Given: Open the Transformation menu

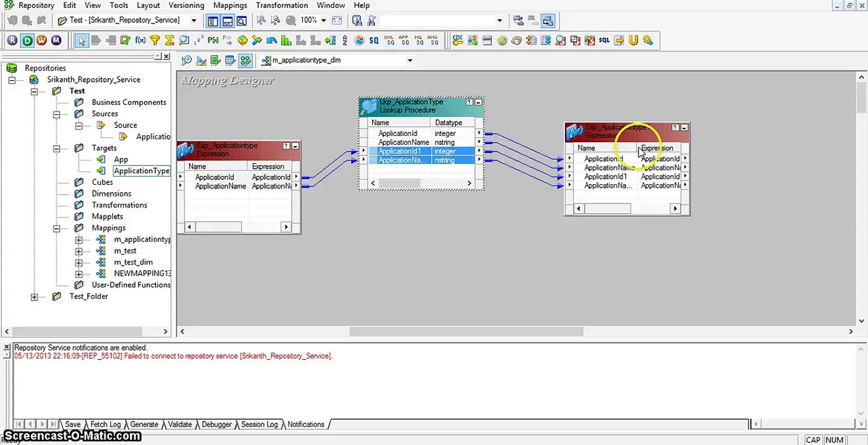Looking at the screenshot, I should tap(282, 5).
